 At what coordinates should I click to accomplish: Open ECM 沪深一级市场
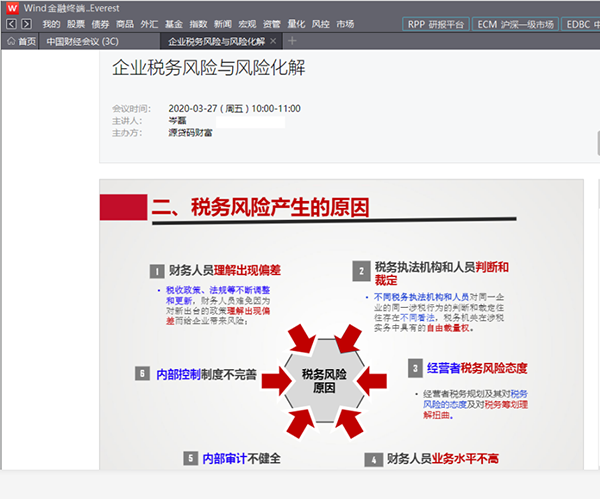click(514, 23)
